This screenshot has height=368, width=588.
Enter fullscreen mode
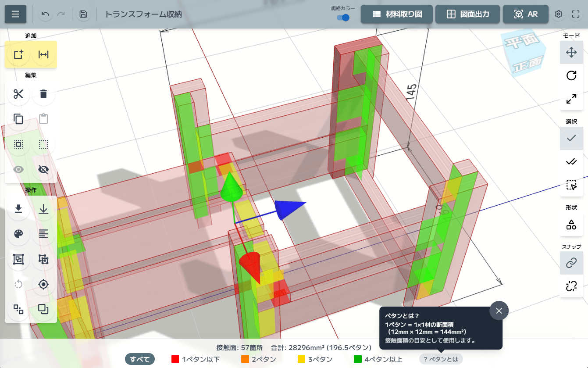[576, 14]
